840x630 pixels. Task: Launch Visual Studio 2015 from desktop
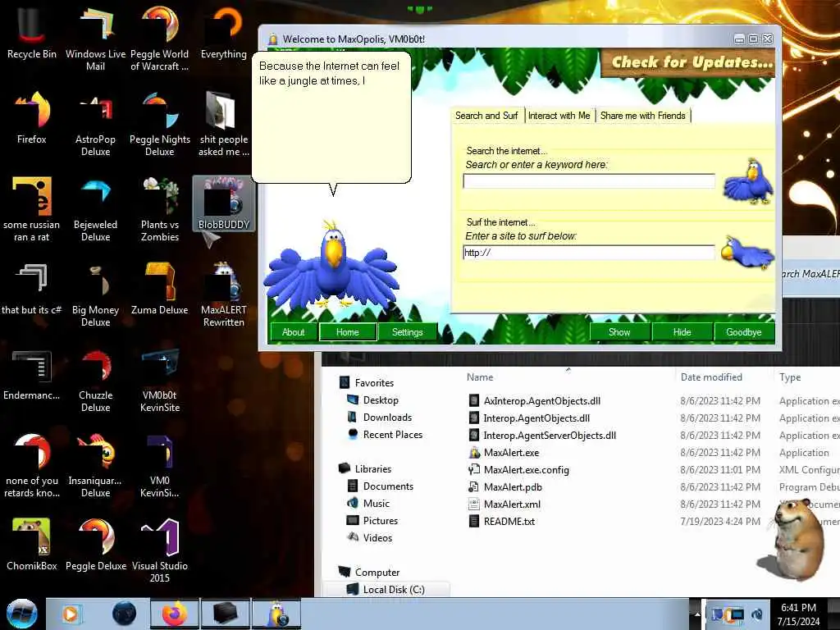click(x=160, y=550)
